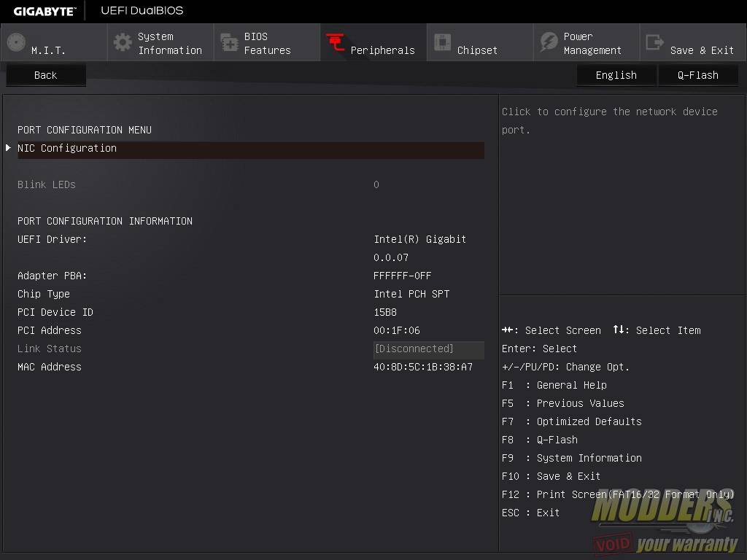Switch to System Information tab

tap(160, 43)
